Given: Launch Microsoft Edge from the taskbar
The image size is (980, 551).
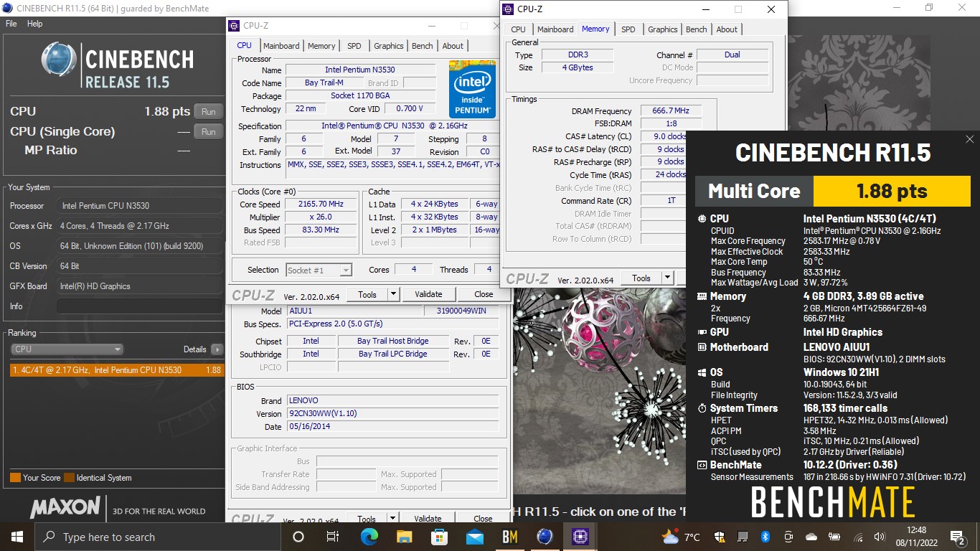Looking at the screenshot, I should click(369, 537).
